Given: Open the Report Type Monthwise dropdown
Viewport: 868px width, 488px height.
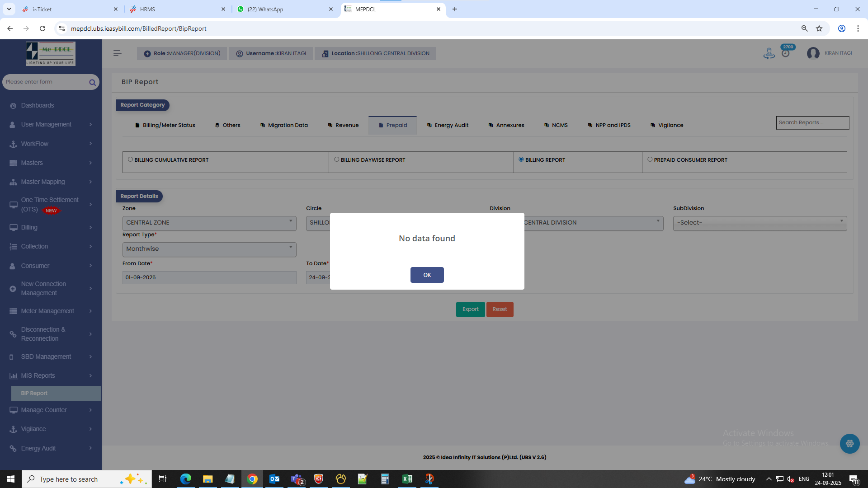Looking at the screenshot, I should 209,249.
